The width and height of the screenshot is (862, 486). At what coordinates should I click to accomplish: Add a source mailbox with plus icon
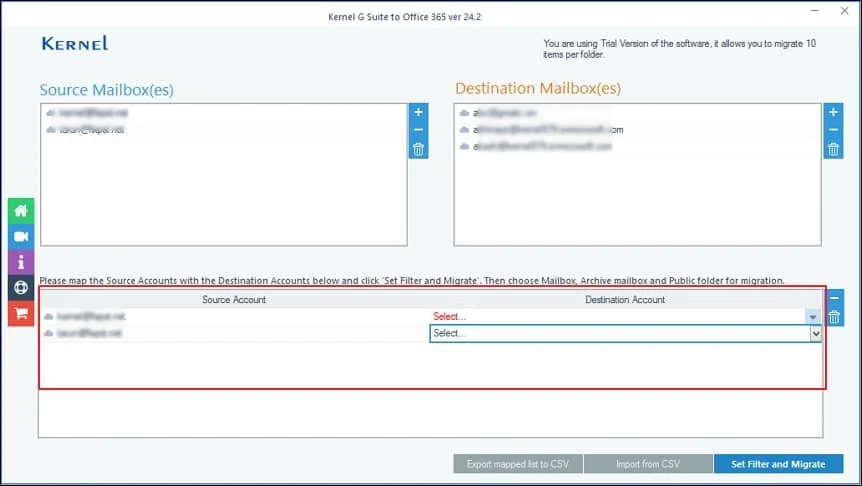click(418, 112)
